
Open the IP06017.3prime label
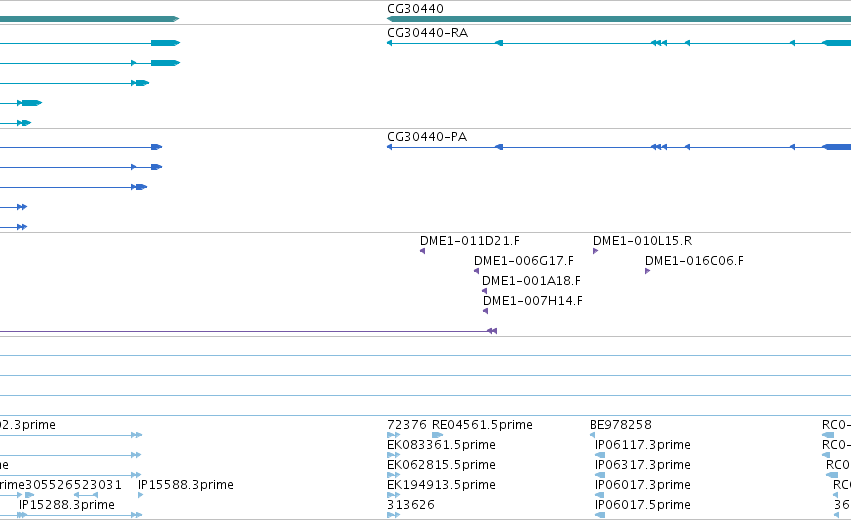point(643,485)
